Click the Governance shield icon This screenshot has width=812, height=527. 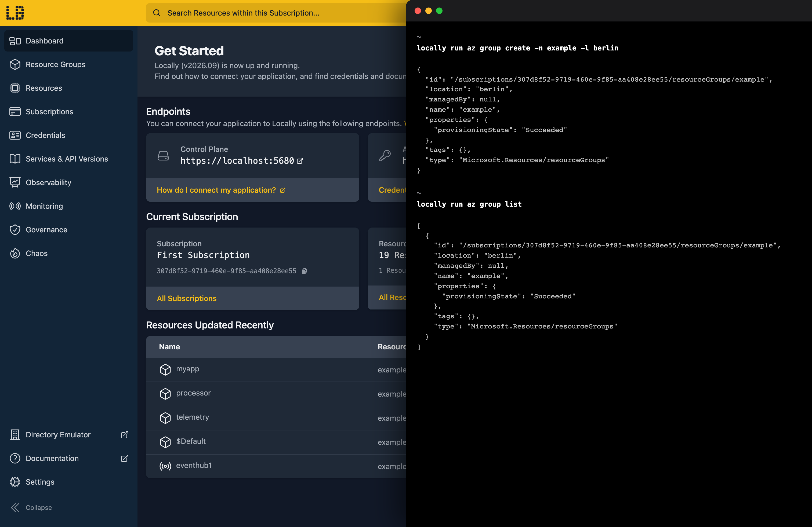click(15, 230)
